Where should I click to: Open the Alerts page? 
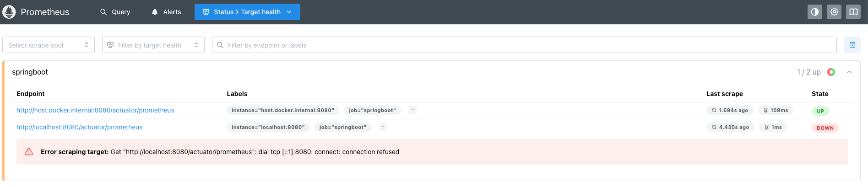[166, 12]
